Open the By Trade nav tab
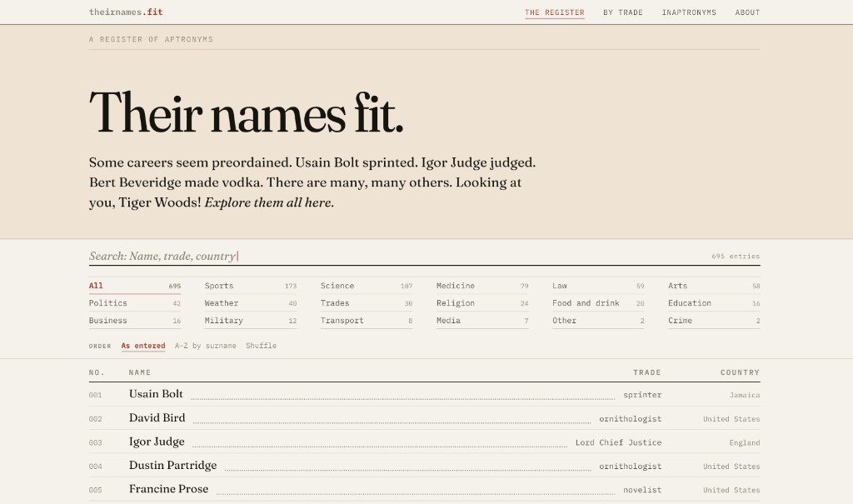 623,12
